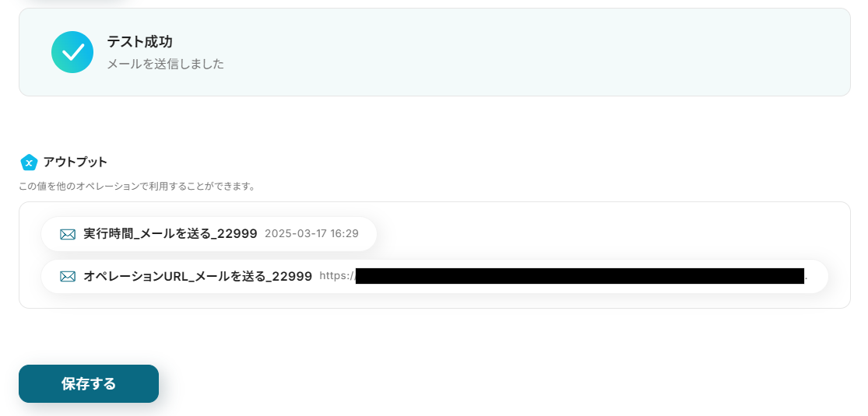Click the メールを送信しました status message
Image resolution: width=868 pixels, height=416 pixels.
tap(166, 65)
